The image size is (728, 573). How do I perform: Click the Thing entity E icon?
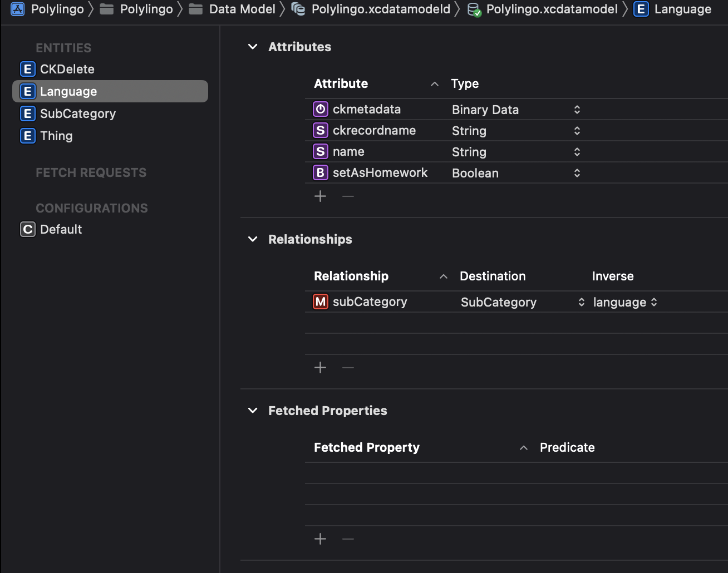tap(27, 136)
